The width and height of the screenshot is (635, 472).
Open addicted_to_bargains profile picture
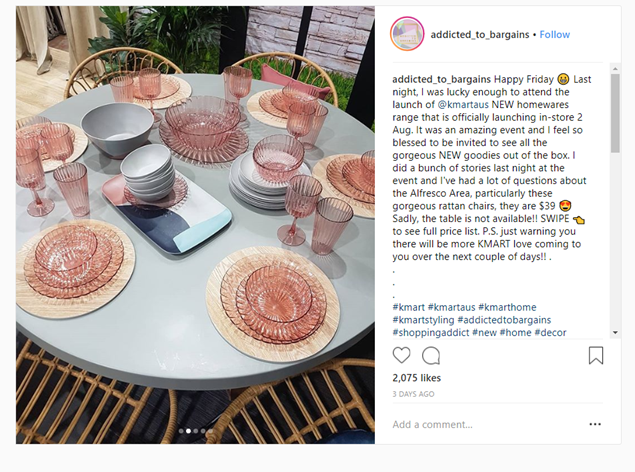coord(407,34)
